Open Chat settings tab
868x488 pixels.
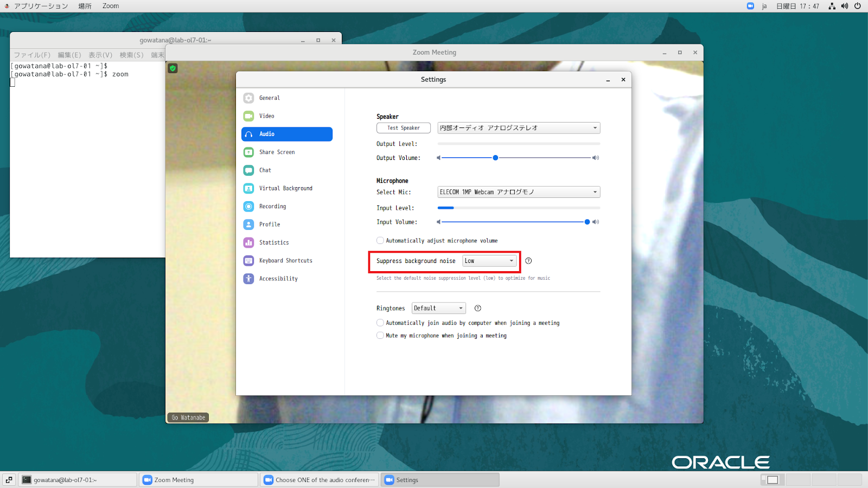click(x=287, y=170)
